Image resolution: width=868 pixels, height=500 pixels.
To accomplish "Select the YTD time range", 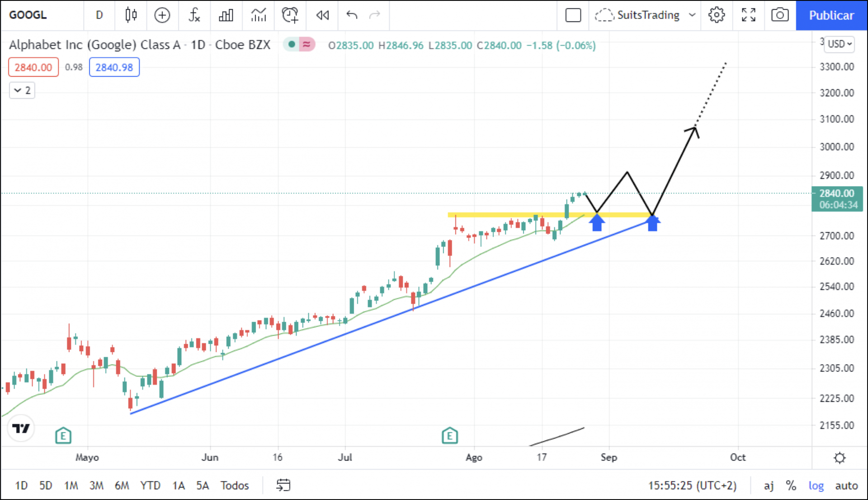I will coord(150,486).
